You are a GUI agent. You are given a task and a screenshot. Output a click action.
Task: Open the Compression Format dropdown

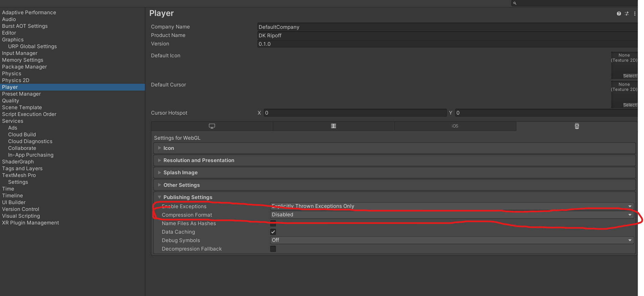452,215
